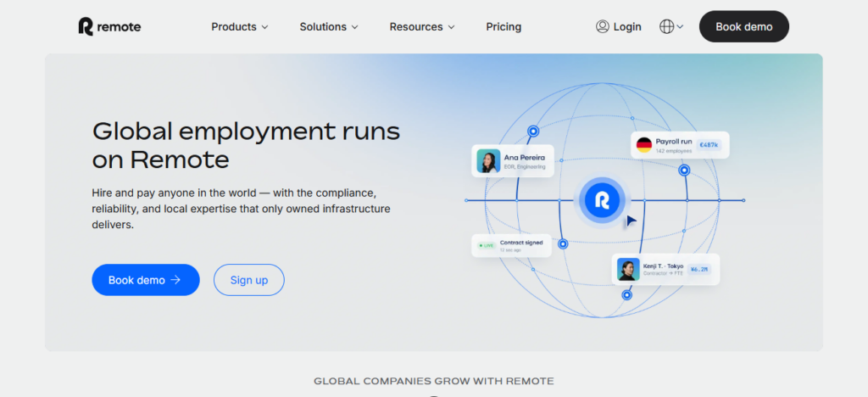Click the Remote logo in header
The height and width of the screenshot is (397, 868).
pyautogui.click(x=109, y=26)
